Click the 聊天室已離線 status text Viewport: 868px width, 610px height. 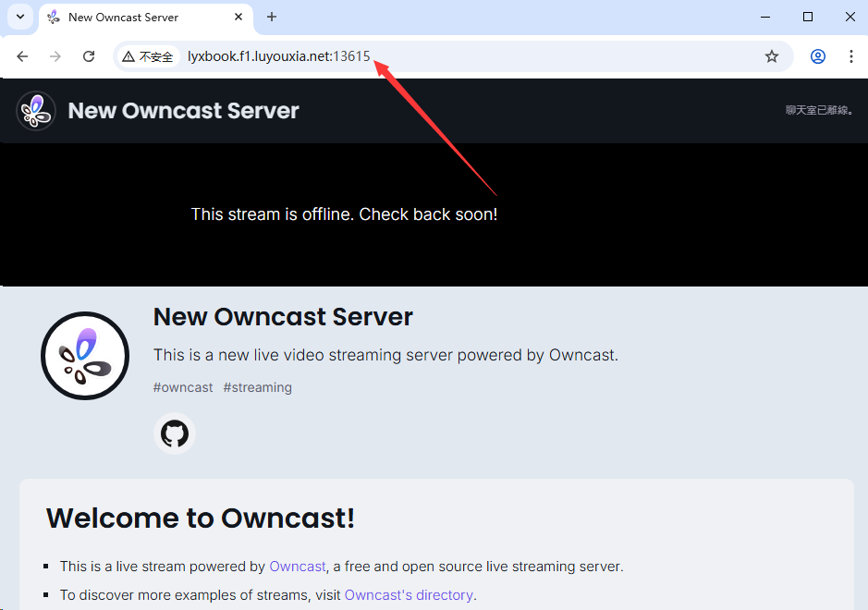click(818, 110)
